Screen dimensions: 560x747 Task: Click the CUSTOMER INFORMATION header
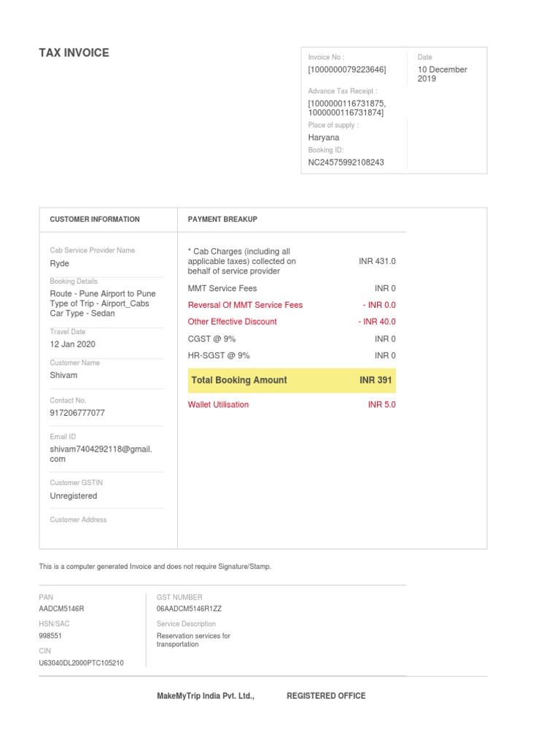[95, 219]
